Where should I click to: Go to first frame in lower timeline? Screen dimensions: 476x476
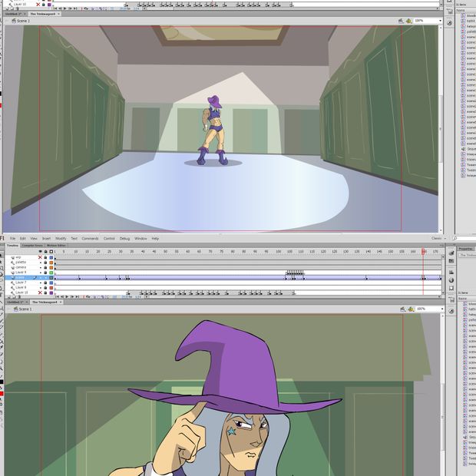pyautogui.click(x=57, y=297)
